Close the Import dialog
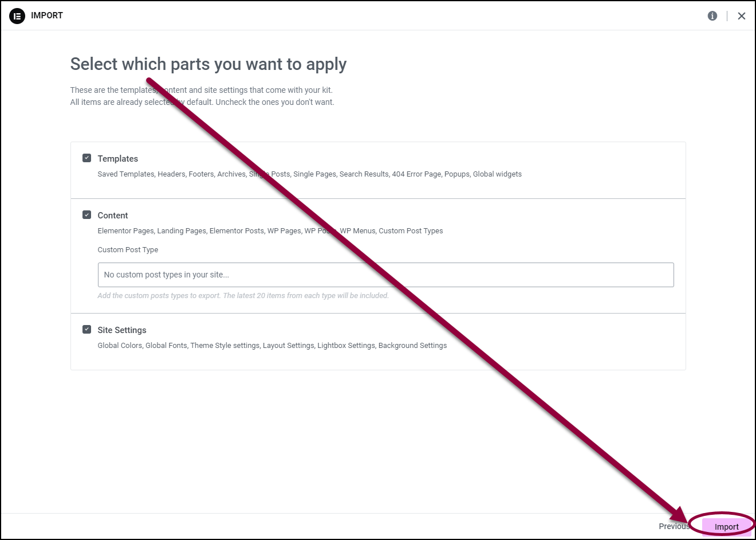Screen dimensions: 756x540 pos(742,16)
